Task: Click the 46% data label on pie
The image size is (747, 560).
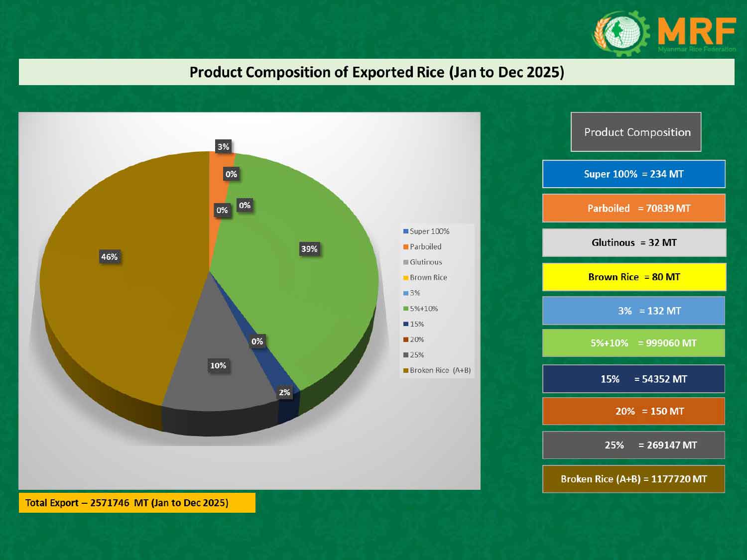Action: (x=110, y=257)
